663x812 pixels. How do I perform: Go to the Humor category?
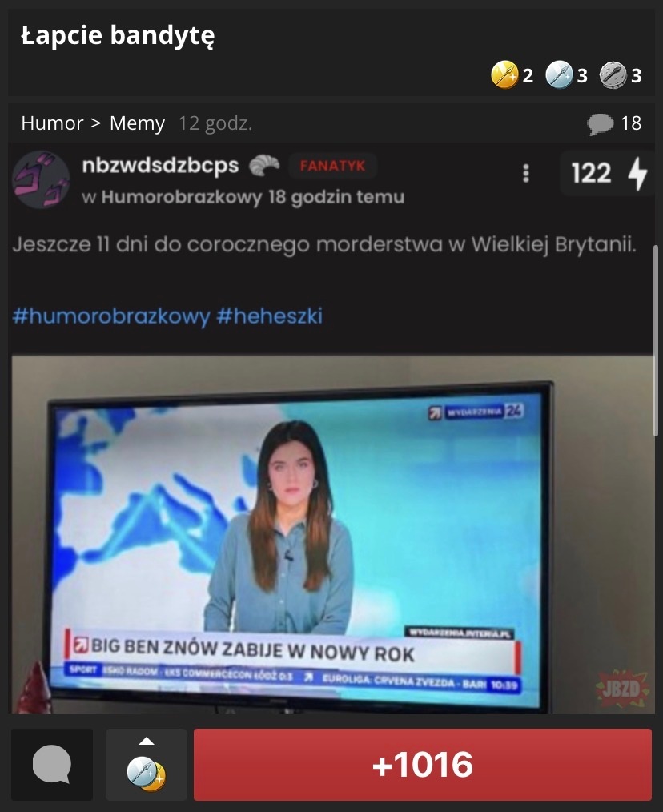[x=52, y=123]
